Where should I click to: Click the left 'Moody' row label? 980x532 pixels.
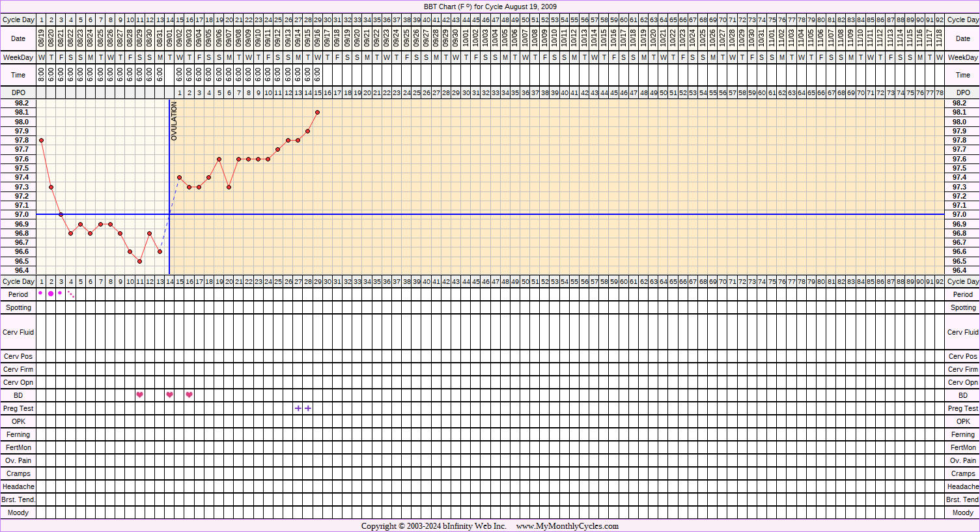[18, 512]
